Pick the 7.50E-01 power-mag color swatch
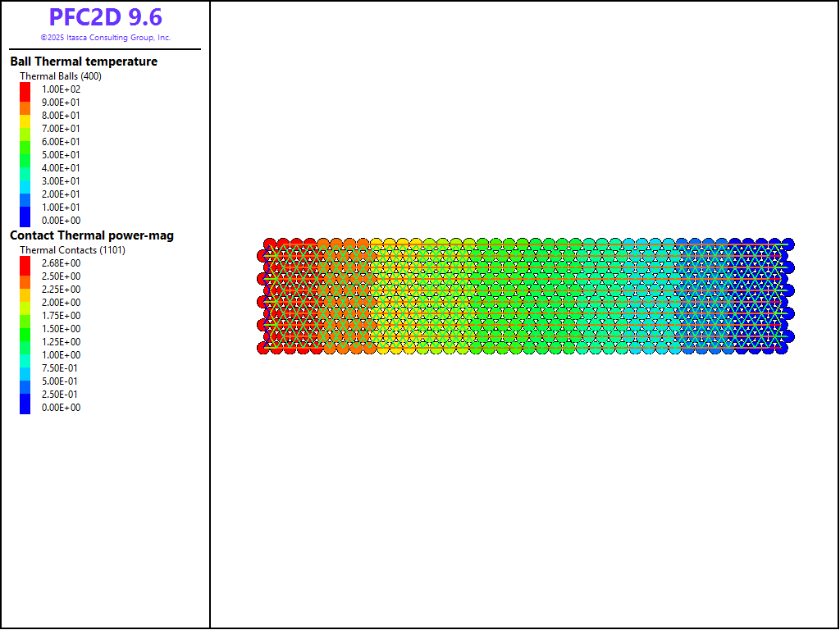 point(25,368)
